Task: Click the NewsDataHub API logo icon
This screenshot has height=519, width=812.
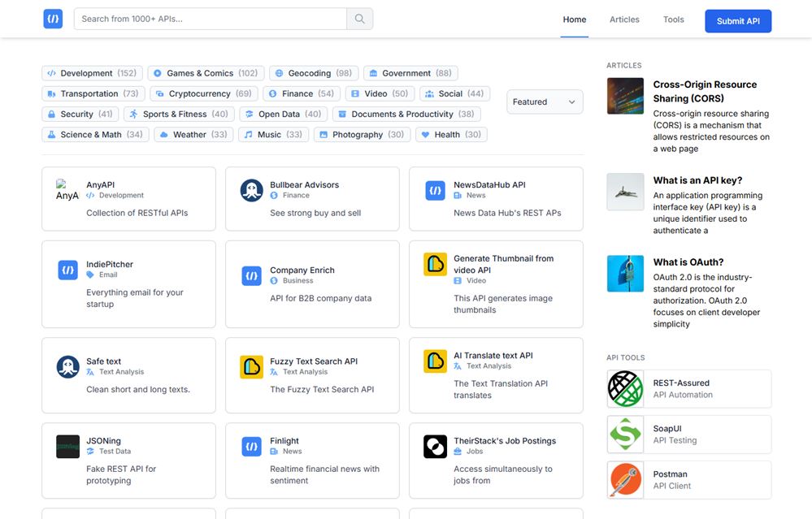Action: point(436,190)
